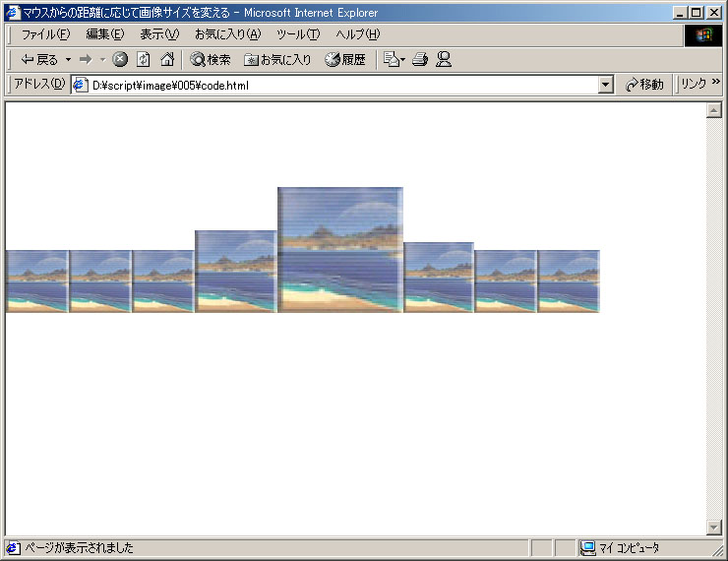Open the Favorites (お気に入り) toolbar button
Image resolution: width=728 pixels, height=561 pixels.
click(277, 59)
